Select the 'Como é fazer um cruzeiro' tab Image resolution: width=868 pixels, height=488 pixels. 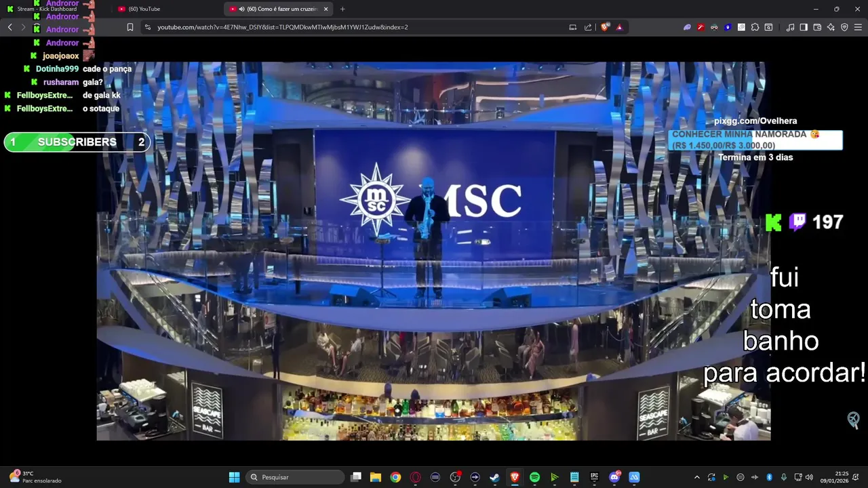pos(278,9)
